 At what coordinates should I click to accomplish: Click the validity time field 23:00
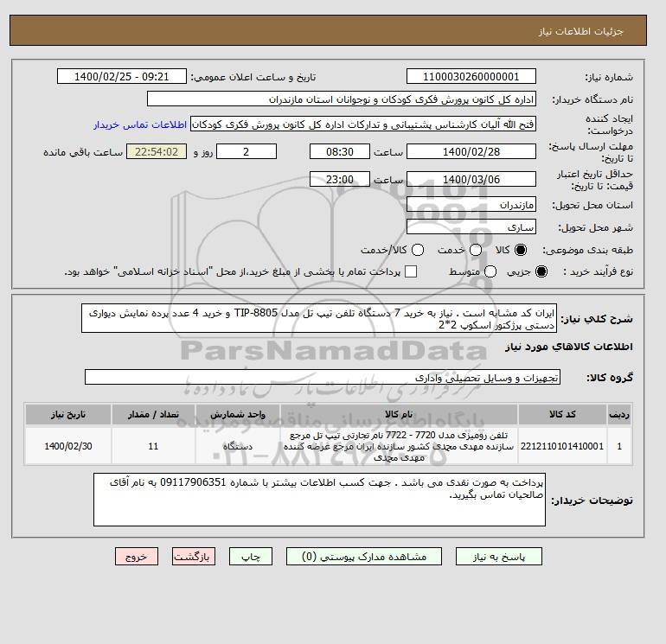pos(340,179)
